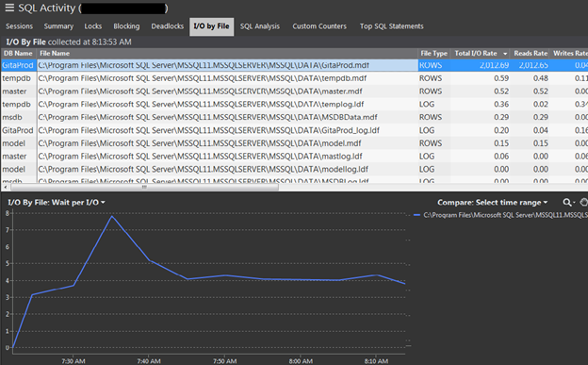Click the horizontal scrollbar thumb under the table
Viewport: 588px width, 365px height.
click(x=144, y=187)
